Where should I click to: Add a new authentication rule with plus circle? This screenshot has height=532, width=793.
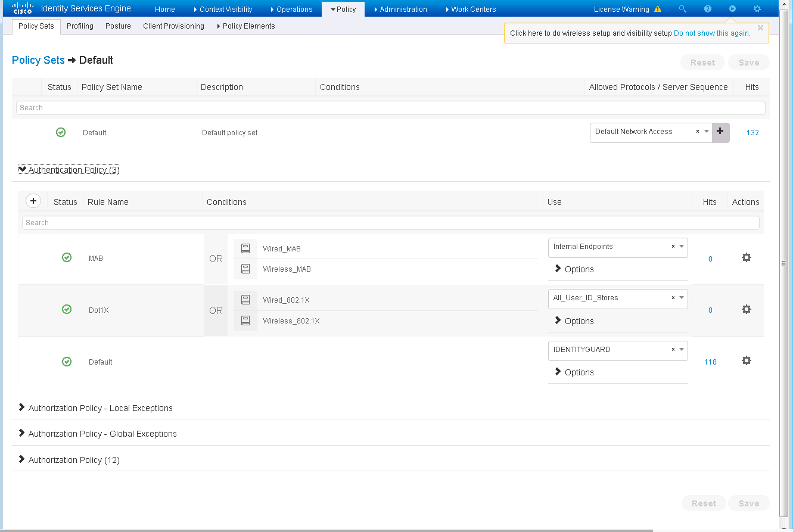tap(33, 201)
